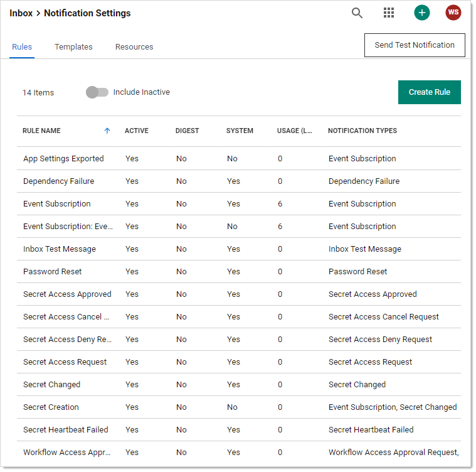Image resolution: width=476 pixels, height=472 pixels.
Task: Sort by Digest column header
Action: click(187, 131)
